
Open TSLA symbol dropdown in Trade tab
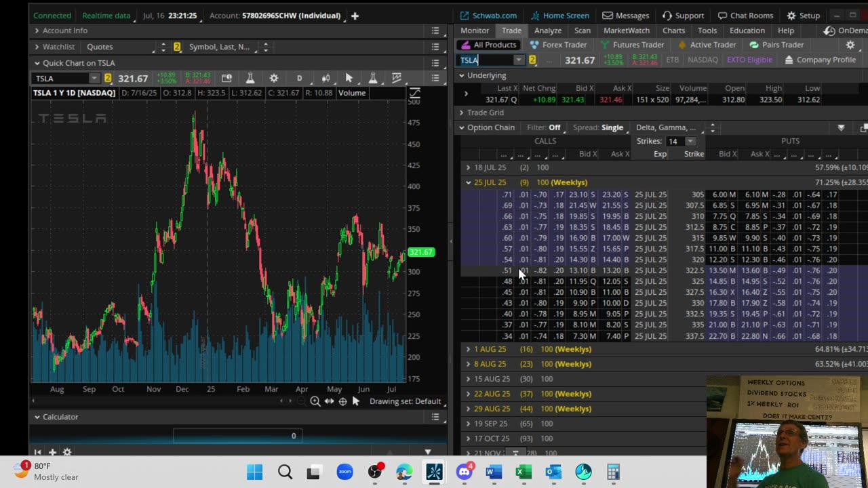[x=518, y=60]
